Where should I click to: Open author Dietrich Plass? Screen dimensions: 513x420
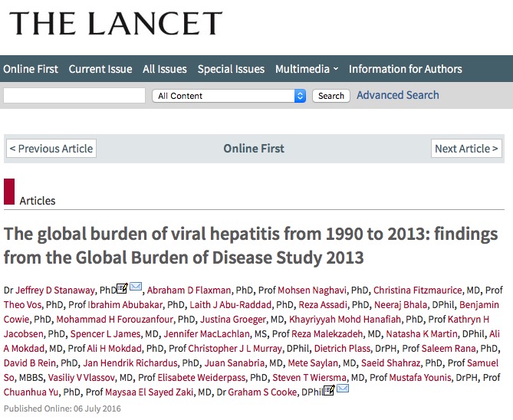pyautogui.click(x=342, y=349)
